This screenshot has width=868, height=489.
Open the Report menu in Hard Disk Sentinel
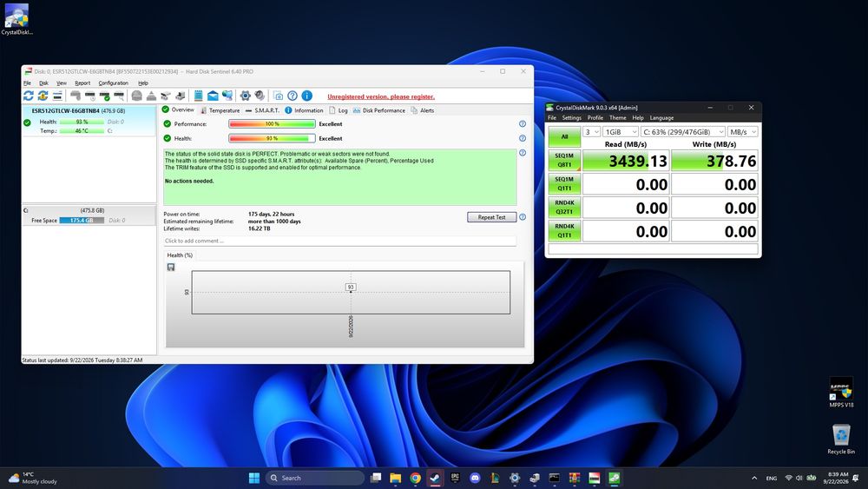pyautogui.click(x=82, y=83)
